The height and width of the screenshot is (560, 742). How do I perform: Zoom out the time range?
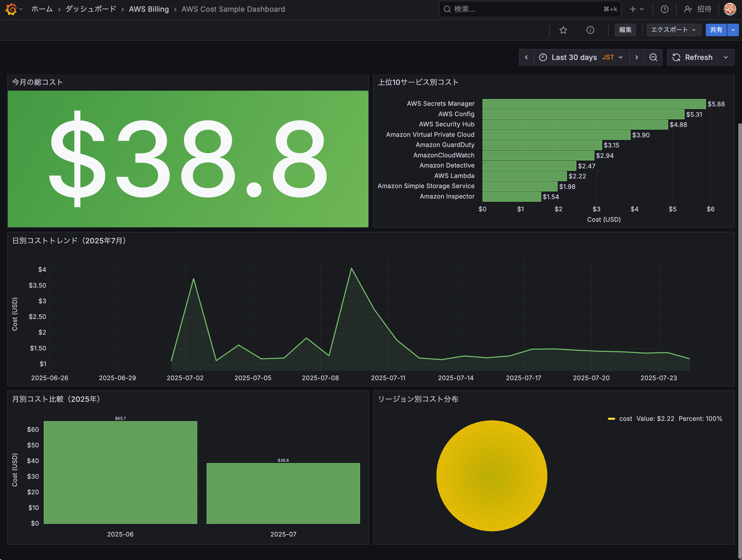653,57
